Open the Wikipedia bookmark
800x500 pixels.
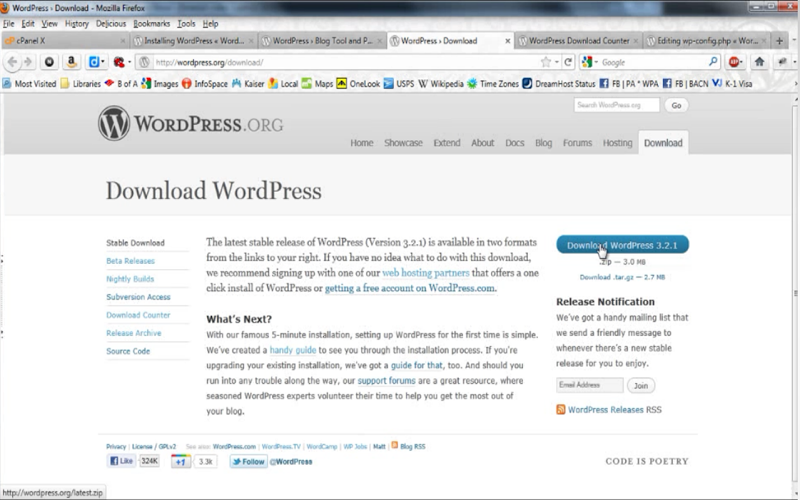pyautogui.click(x=441, y=84)
